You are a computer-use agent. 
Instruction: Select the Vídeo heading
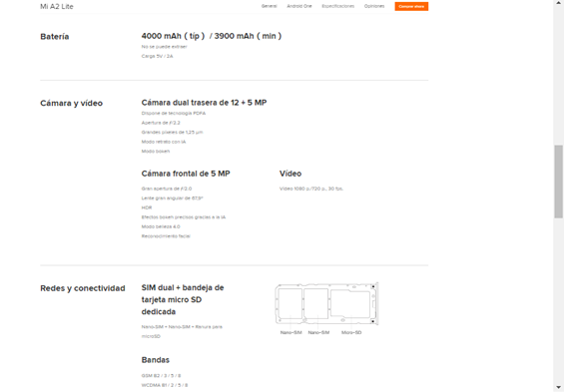point(290,174)
